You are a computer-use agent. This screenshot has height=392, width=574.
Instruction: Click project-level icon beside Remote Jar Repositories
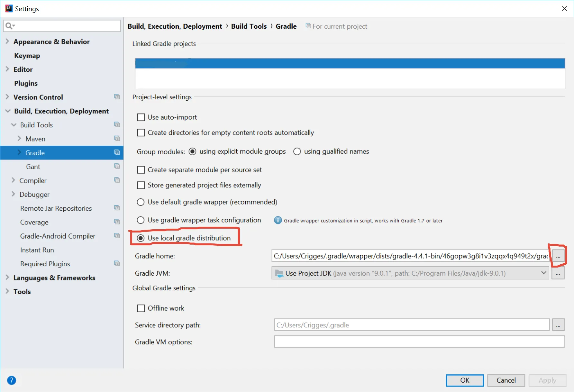[x=117, y=208]
